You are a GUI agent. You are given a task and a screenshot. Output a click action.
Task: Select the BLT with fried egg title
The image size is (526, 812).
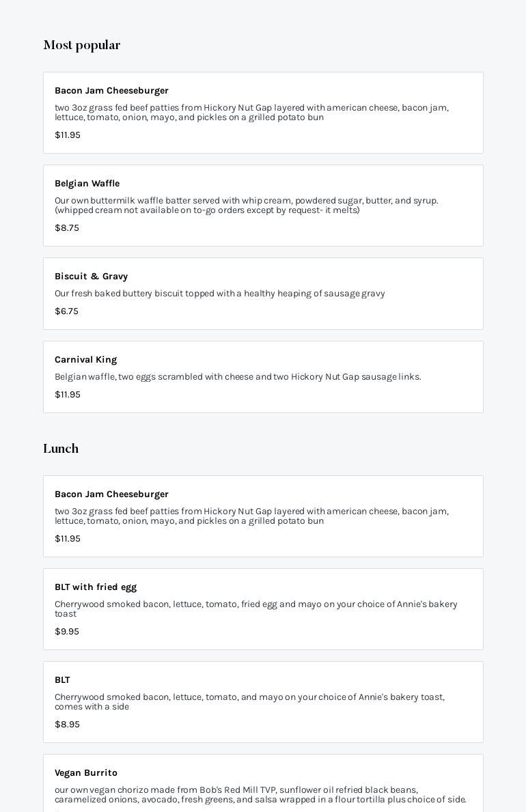[x=96, y=587]
